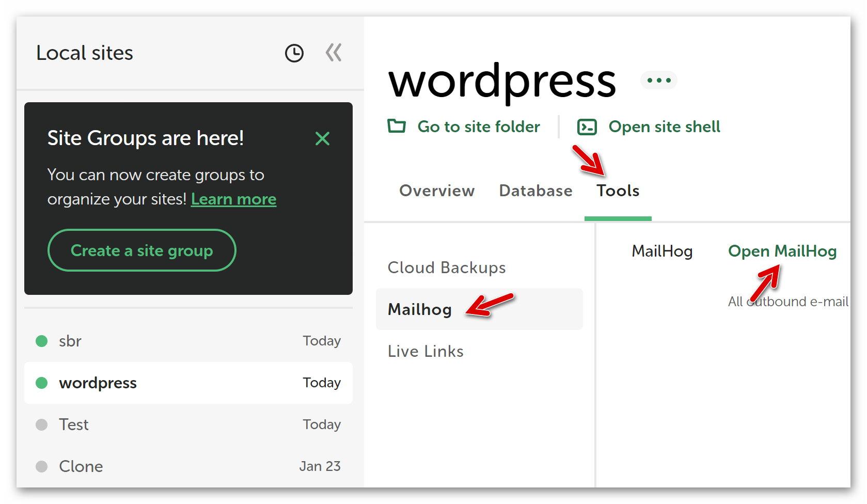Switch to the Database tab

[535, 191]
